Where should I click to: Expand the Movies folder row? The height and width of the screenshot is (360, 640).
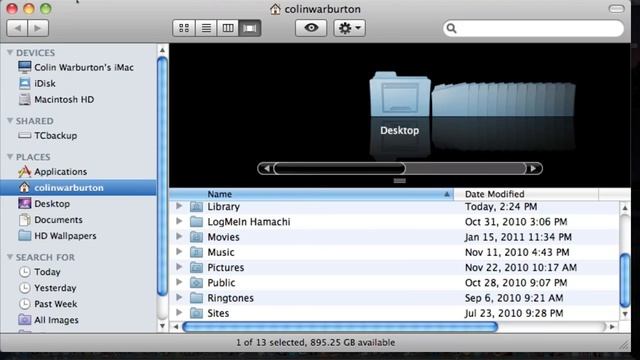pos(179,237)
